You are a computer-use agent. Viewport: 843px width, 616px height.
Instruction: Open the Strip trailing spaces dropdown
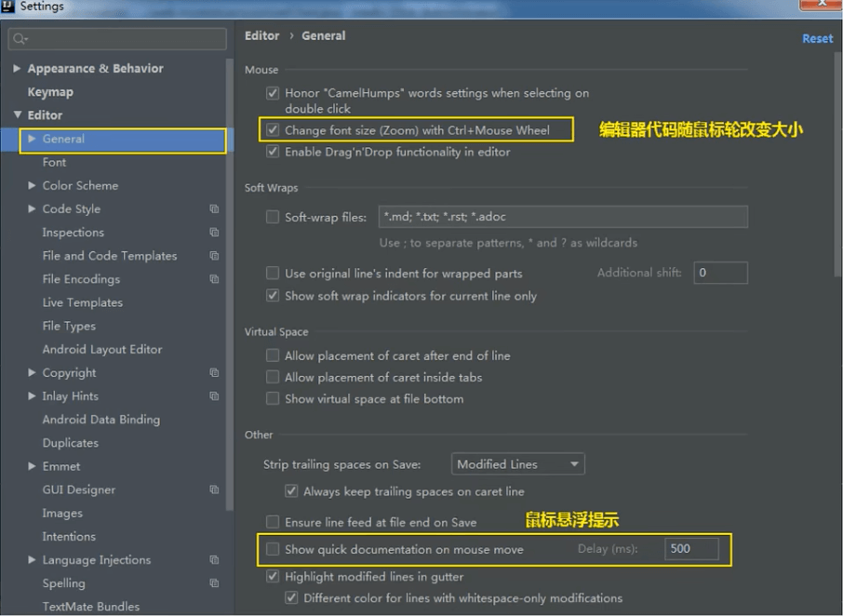518,463
